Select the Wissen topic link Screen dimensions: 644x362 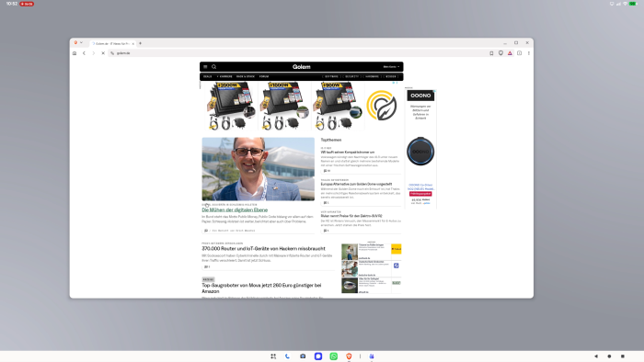click(x=391, y=76)
